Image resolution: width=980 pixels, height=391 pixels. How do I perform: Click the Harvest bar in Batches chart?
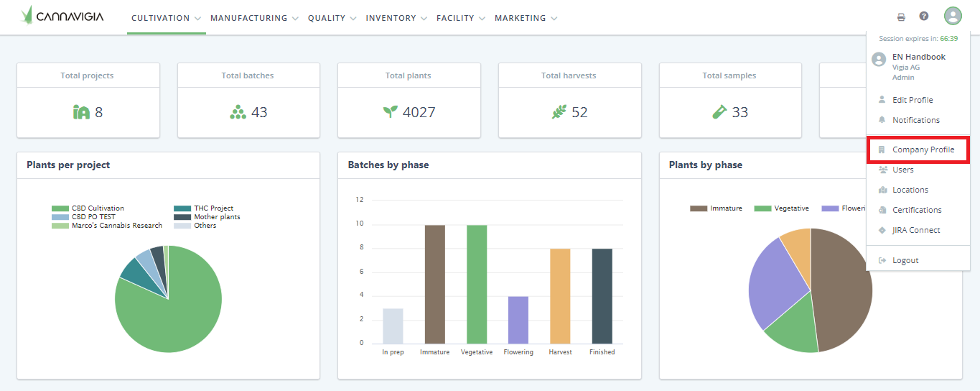pyautogui.click(x=560, y=295)
